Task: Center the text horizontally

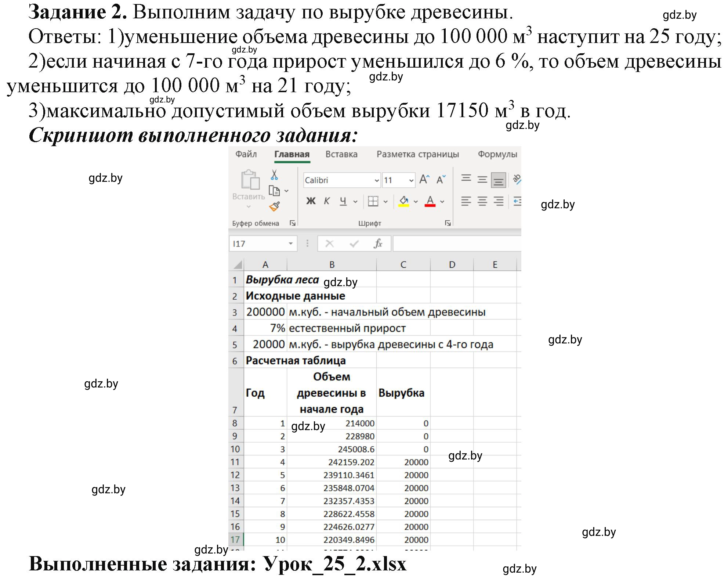Action: [482, 201]
